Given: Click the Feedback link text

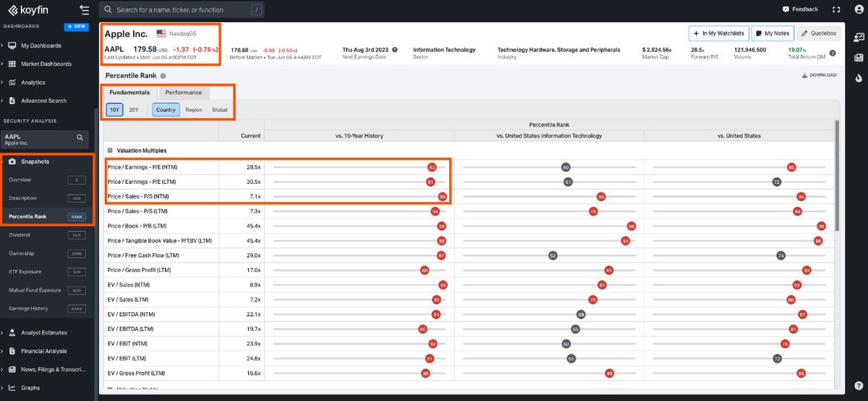Looking at the screenshot, I should [x=805, y=9].
